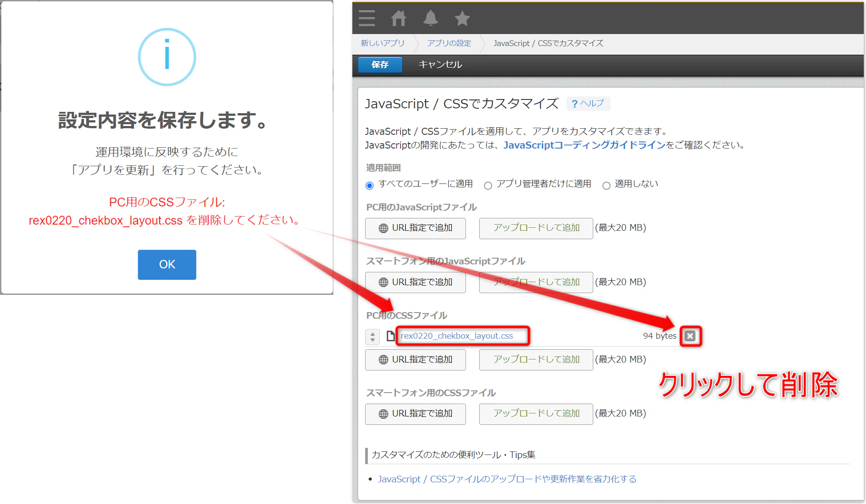Click the globe icon under PC用のJavaScriptファイル

coord(383,228)
